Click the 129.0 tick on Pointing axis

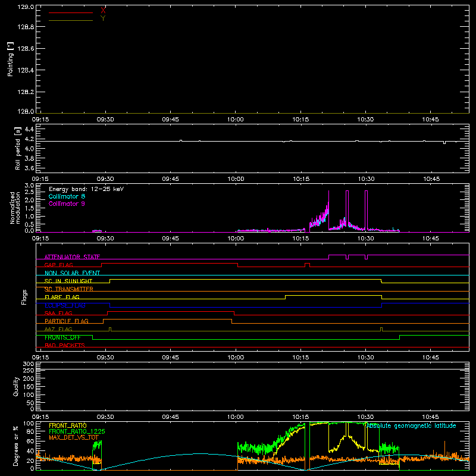coord(26,7)
